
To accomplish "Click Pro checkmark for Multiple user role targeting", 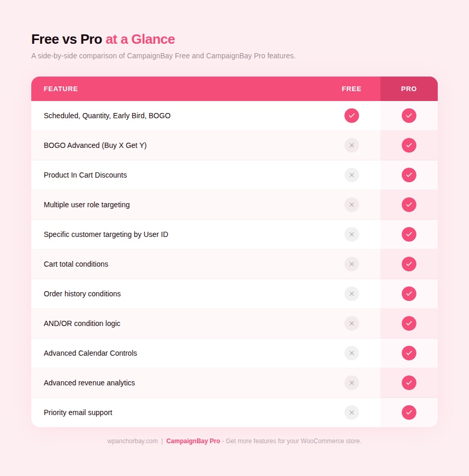I will (409, 205).
